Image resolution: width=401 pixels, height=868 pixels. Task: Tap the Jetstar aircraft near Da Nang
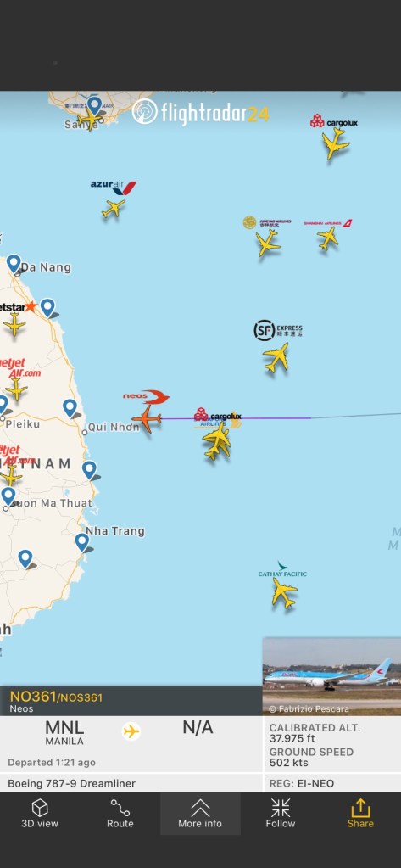[14, 324]
